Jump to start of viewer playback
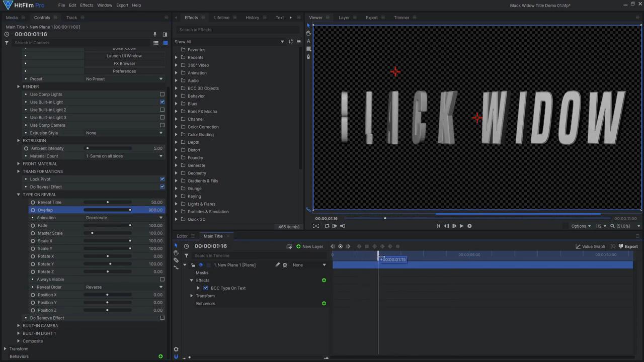 pyautogui.click(x=438, y=226)
